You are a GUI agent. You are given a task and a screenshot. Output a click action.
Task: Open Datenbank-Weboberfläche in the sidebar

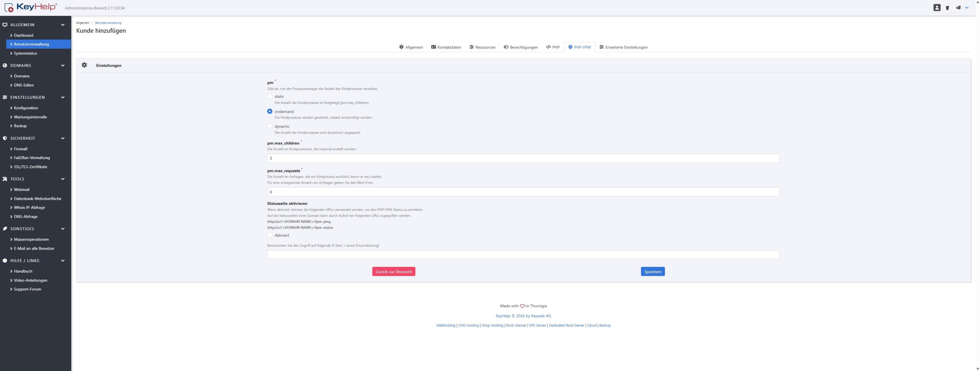[38, 199]
